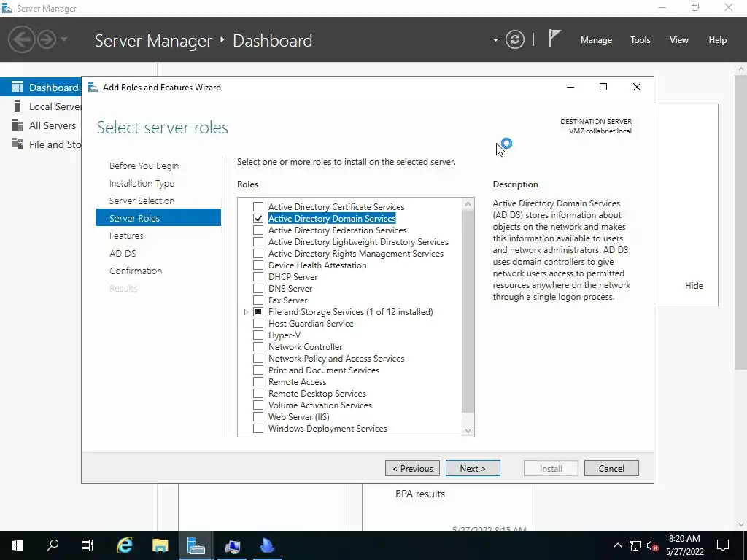The image size is (747, 560).
Task: Click the Server Manager forward arrow
Action: (x=47, y=39)
